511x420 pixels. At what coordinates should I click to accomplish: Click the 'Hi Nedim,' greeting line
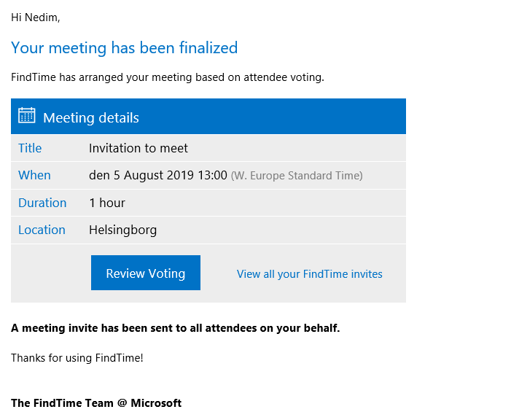[x=36, y=17]
